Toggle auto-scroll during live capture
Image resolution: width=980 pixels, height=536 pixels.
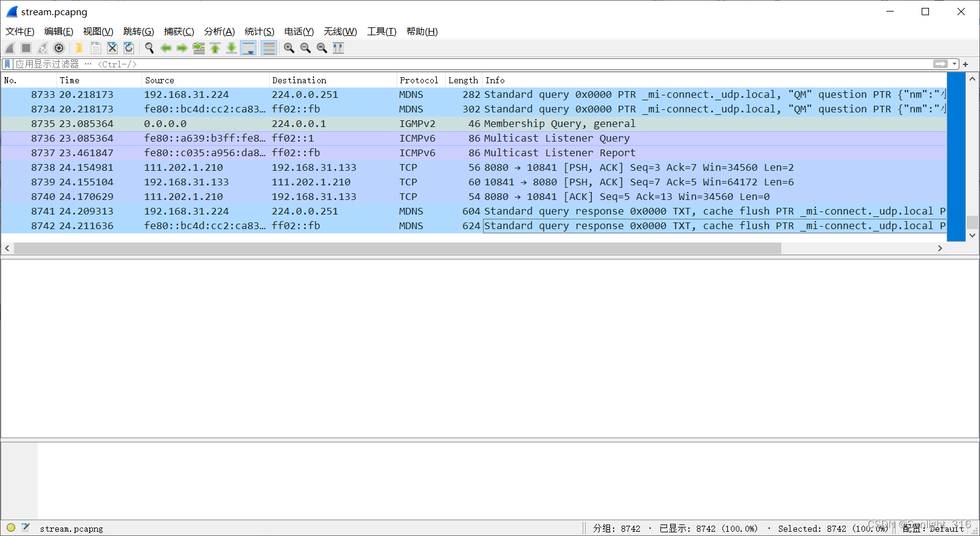248,48
